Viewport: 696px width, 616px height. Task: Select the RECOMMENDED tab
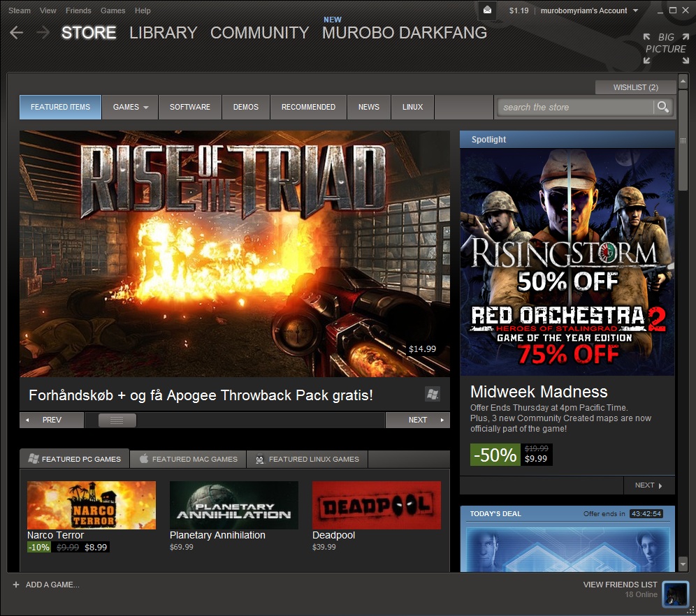coord(308,107)
